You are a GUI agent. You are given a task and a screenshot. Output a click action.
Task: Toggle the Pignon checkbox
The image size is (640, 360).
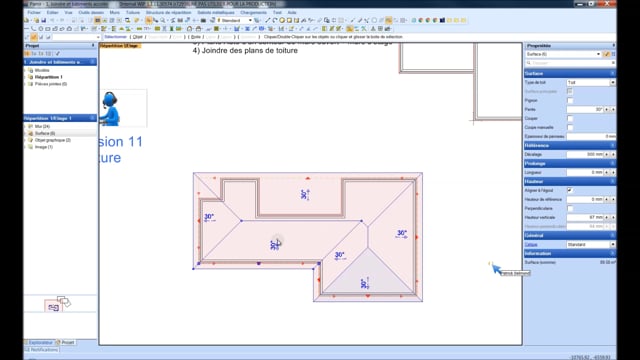[570, 100]
